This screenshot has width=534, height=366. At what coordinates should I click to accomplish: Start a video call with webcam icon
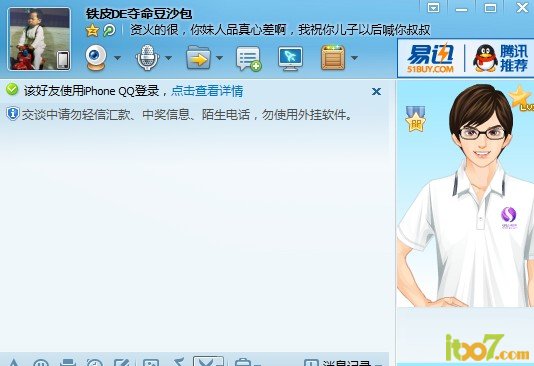click(96, 58)
